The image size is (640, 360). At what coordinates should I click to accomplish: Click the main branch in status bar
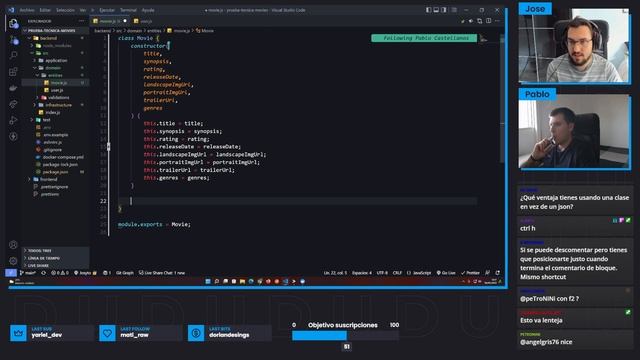point(28,273)
